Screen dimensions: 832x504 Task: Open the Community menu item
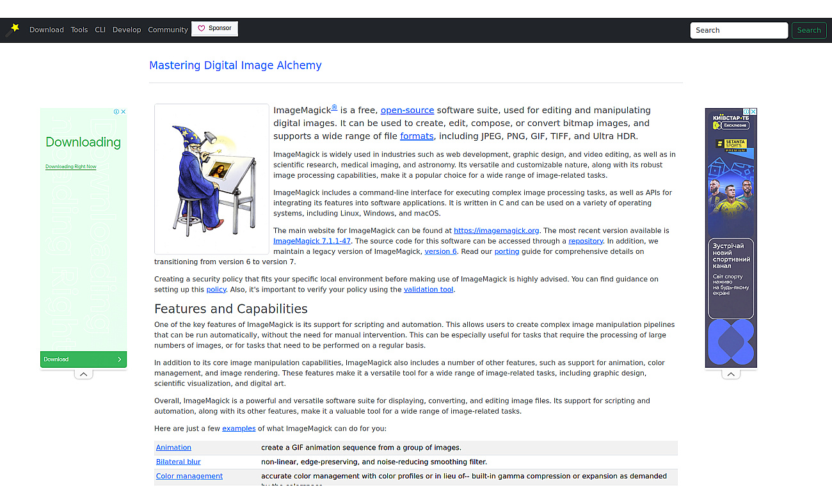[x=168, y=30]
